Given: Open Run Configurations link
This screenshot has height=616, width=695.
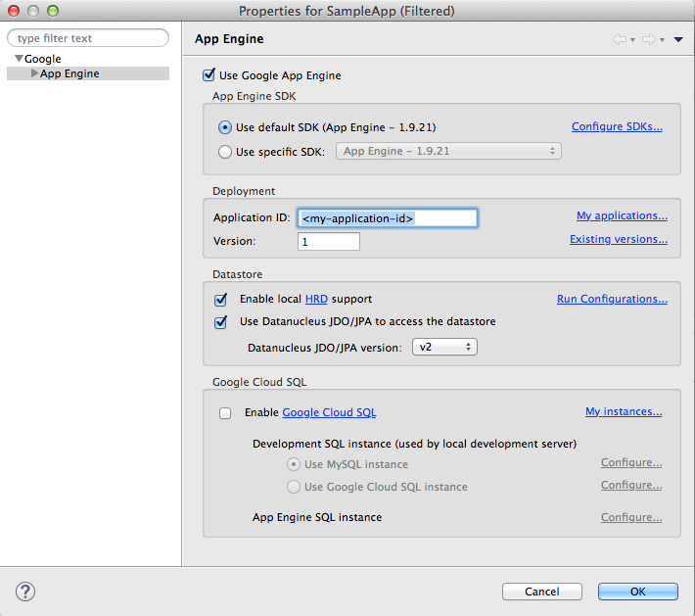Looking at the screenshot, I should pyautogui.click(x=612, y=300).
